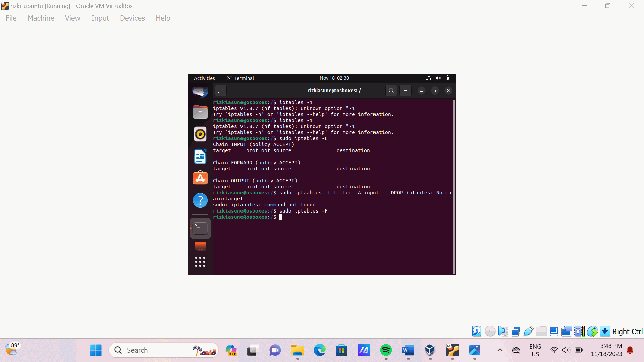Launch LibreOffice Writer from the dock

tap(200, 156)
